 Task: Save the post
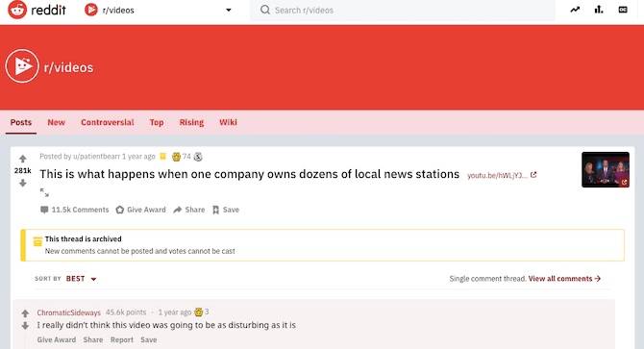226,210
